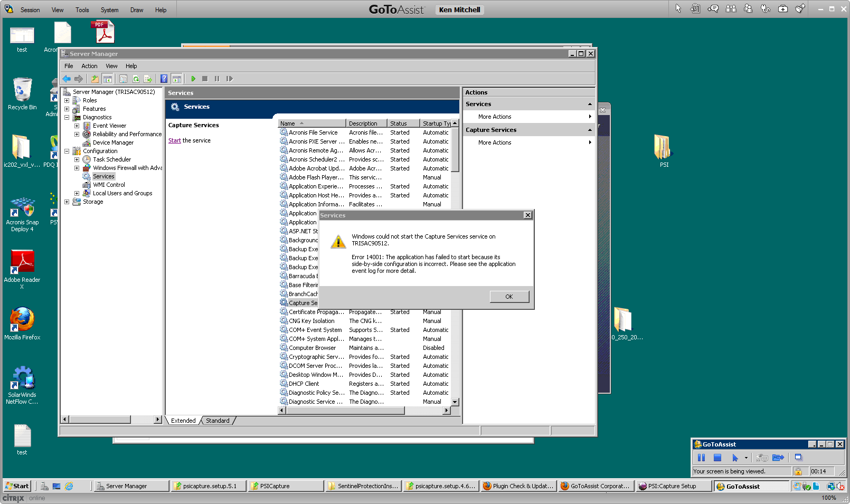The image size is (850, 504).
Task: Click the services list horizontal scrollbar thumb
Action: point(345,410)
